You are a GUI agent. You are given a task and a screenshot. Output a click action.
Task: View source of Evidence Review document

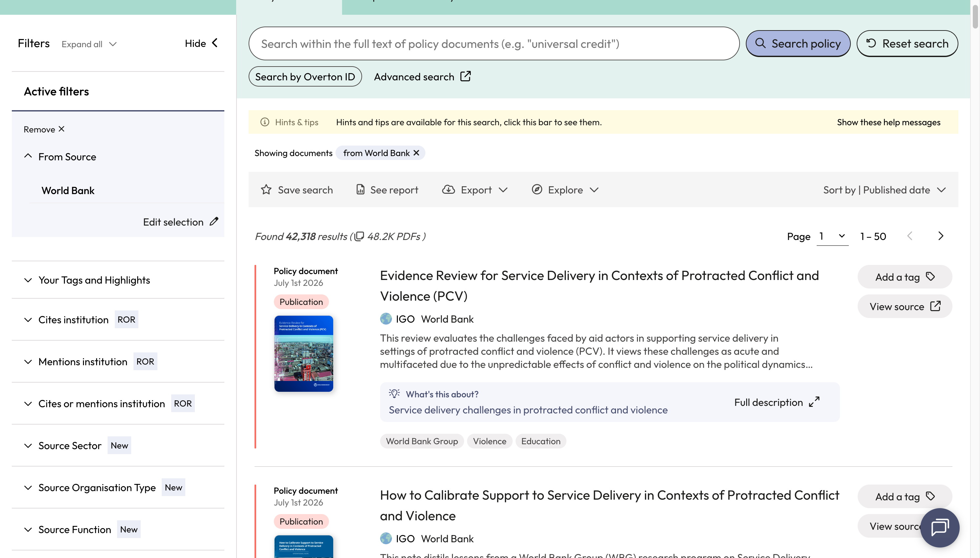coord(905,306)
